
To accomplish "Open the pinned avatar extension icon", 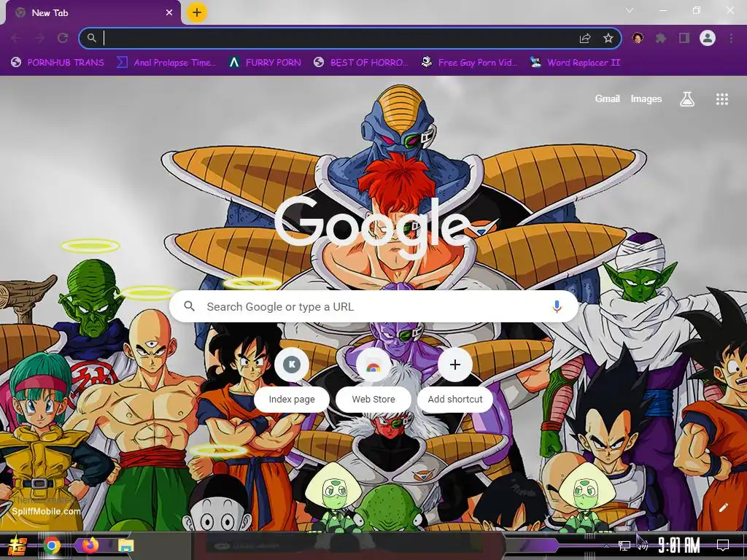I will [x=638, y=38].
